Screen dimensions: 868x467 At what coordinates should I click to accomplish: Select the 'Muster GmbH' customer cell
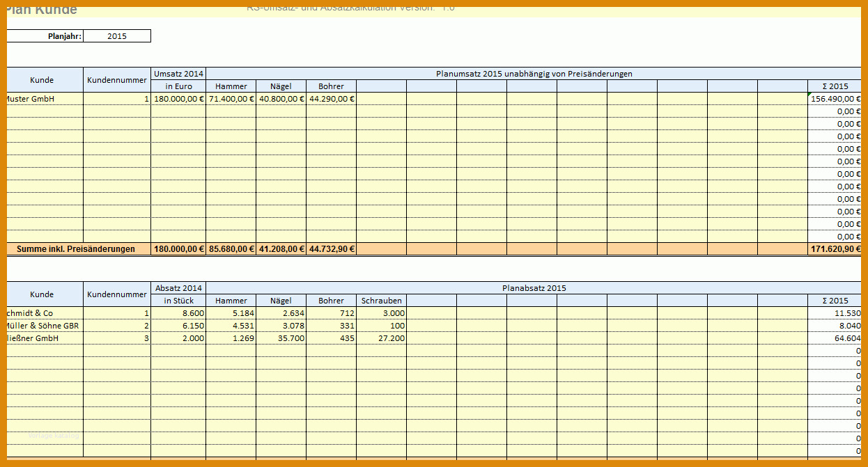45,98
